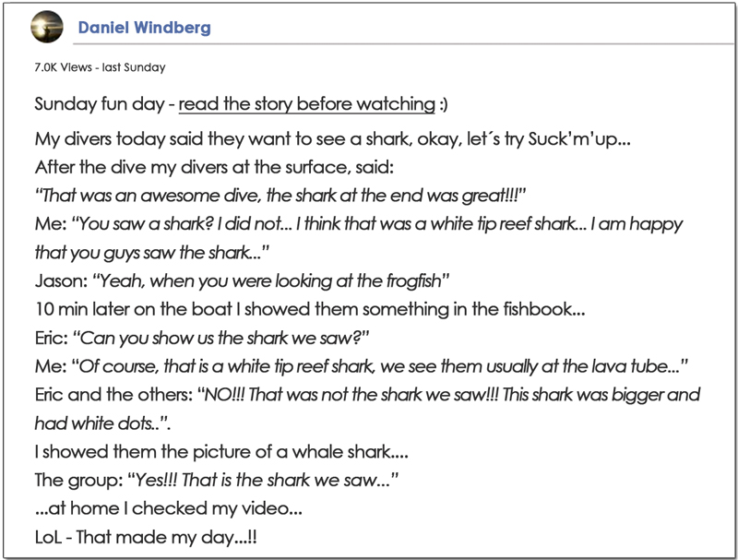Click the smiley emoticon after the underlined text
Screen dimensions: 738x560
pyautogui.click(x=444, y=103)
